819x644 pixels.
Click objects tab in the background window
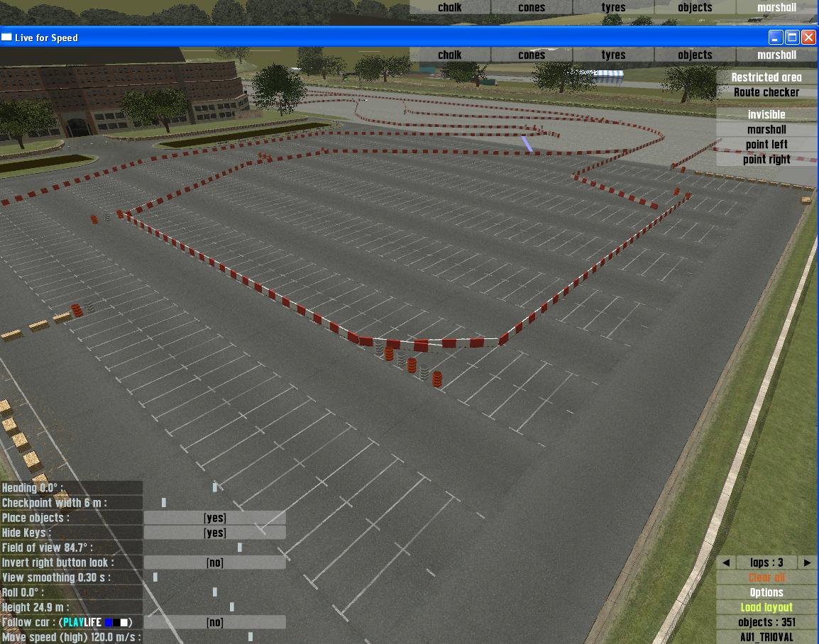coord(695,7)
